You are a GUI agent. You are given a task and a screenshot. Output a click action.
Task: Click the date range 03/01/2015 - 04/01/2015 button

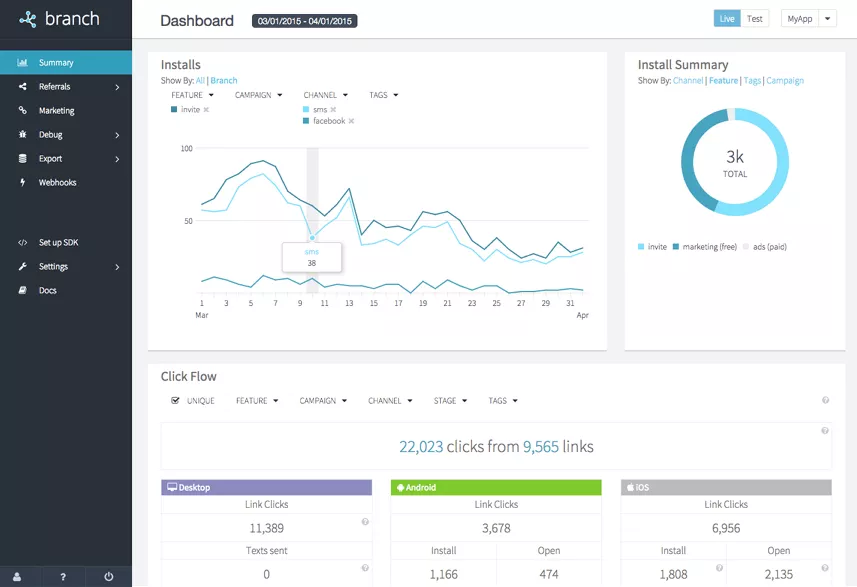(x=304, y=21)
